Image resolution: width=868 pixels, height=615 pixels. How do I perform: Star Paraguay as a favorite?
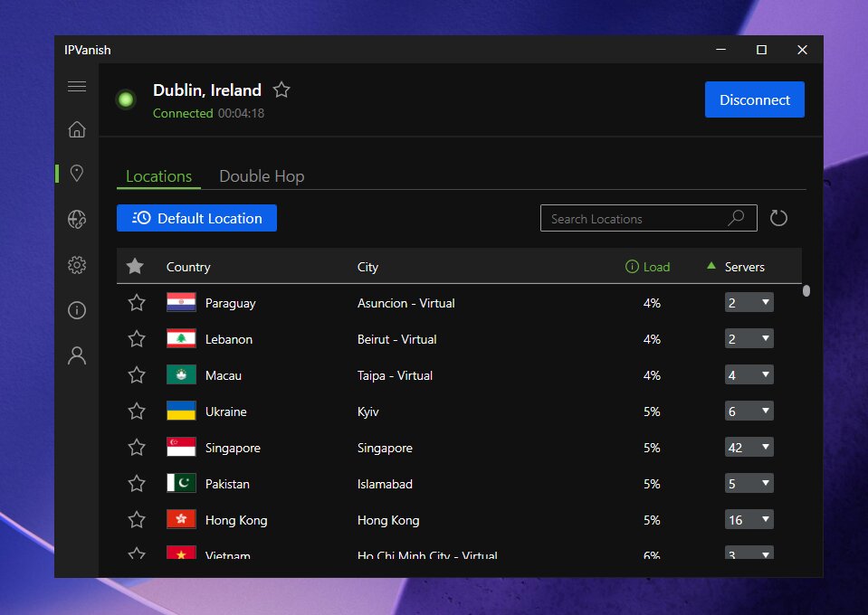point(137,302)
